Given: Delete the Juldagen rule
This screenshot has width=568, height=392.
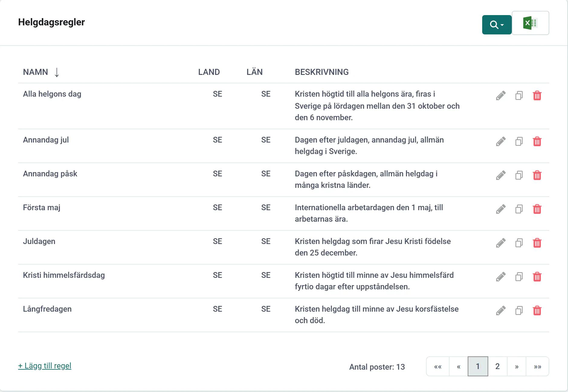Looking at the screenshot, I should [x=537, y=243].
